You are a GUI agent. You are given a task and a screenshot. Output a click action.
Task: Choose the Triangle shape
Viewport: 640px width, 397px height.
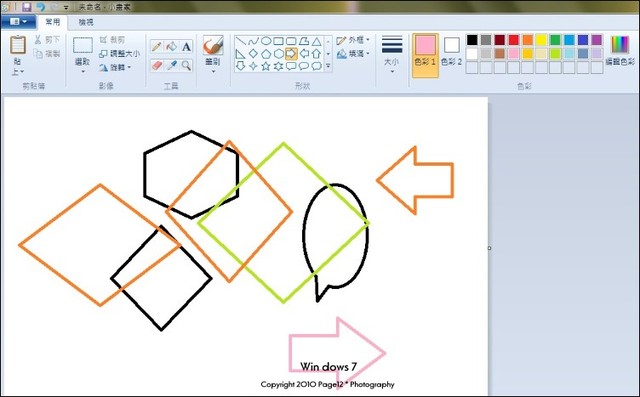(x=316, y=41)
